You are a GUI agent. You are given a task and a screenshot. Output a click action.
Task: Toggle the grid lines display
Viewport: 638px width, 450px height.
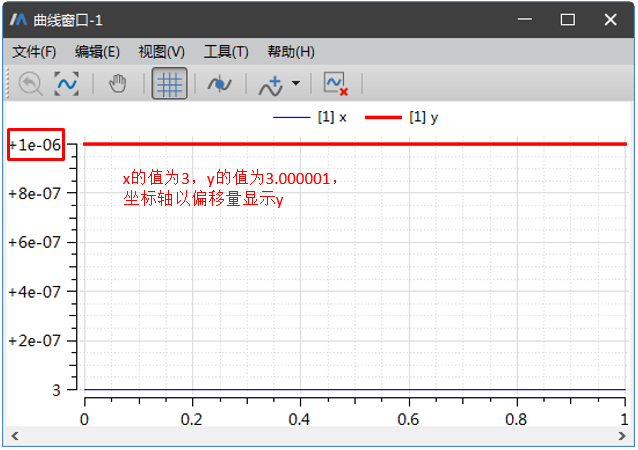click(x=169, y=85)
